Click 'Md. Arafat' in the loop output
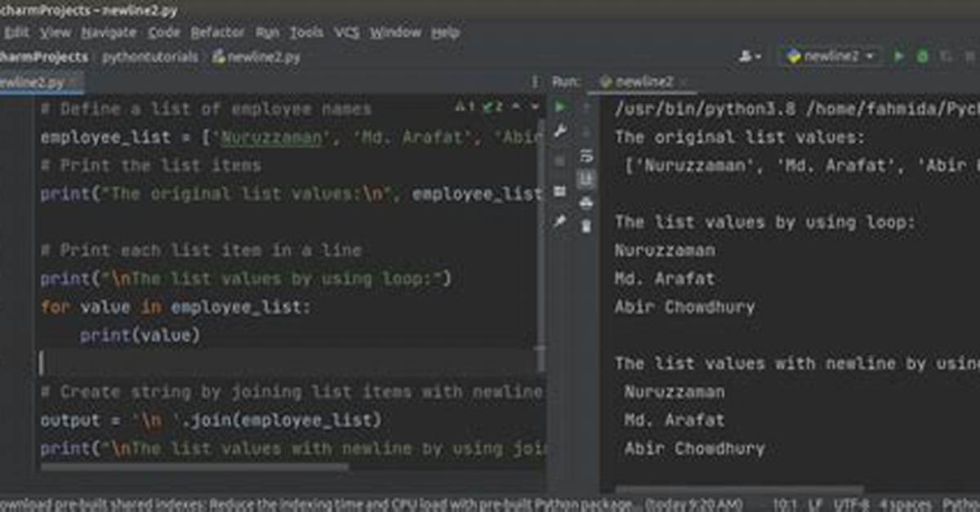Viewport: 980px width, 512px height. (x=665, y=278)
